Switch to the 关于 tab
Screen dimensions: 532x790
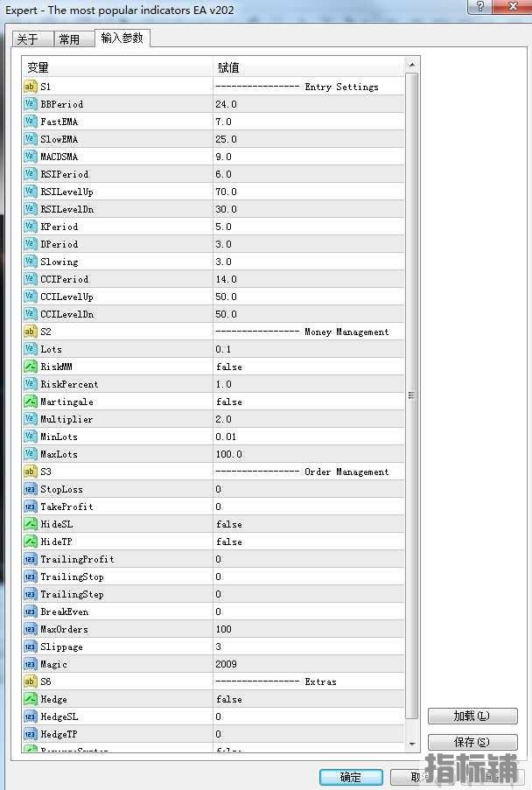pos(28,39)
